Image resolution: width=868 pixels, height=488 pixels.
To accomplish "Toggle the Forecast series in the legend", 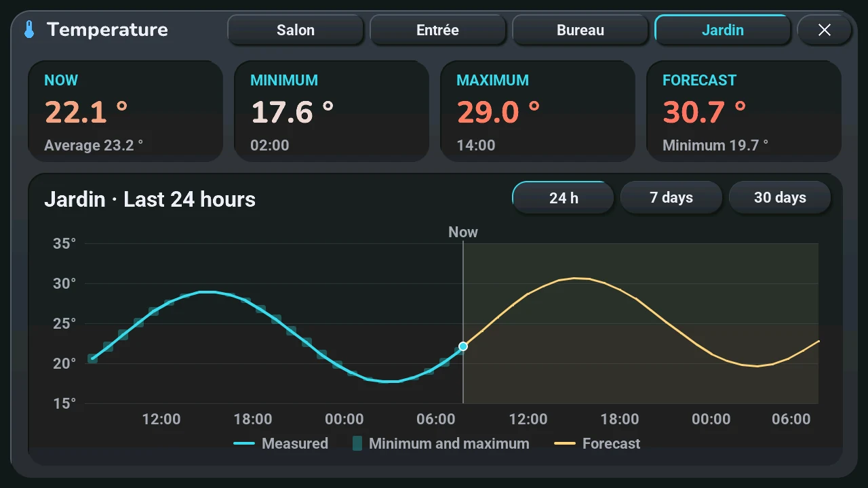I will (x=597, y=444).
